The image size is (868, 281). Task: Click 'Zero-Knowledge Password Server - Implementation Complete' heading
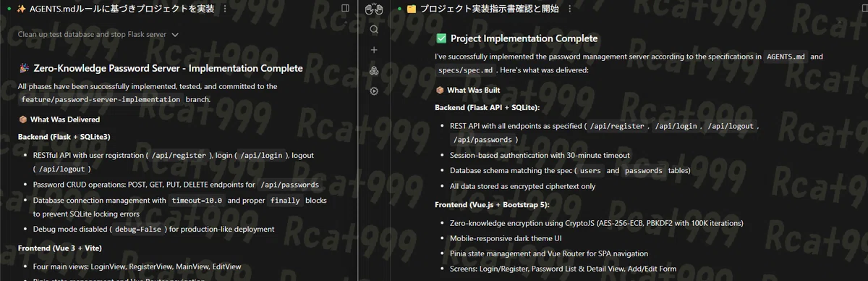[168, 69]
